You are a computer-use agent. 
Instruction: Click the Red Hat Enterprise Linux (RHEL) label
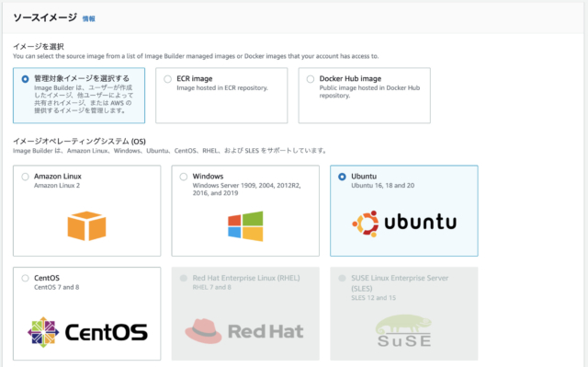click(x=246, y=278)
